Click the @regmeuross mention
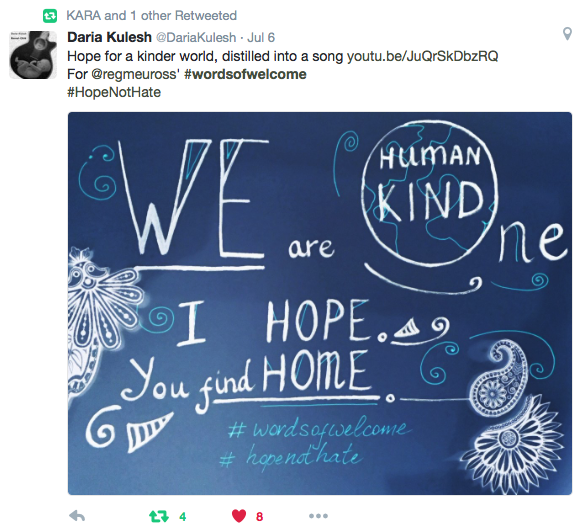585x529 pixels. (x=134, y=74)
